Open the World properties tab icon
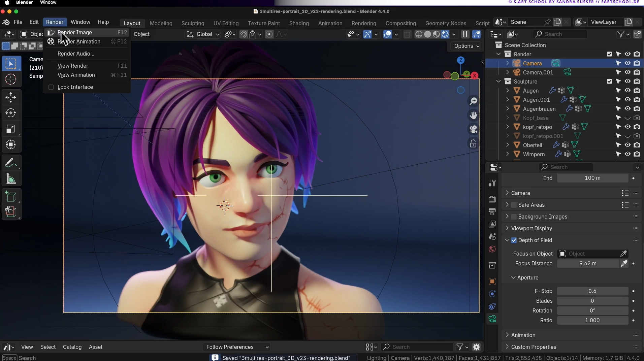Viewport: 644px width, 361px height. coord(492,249)
